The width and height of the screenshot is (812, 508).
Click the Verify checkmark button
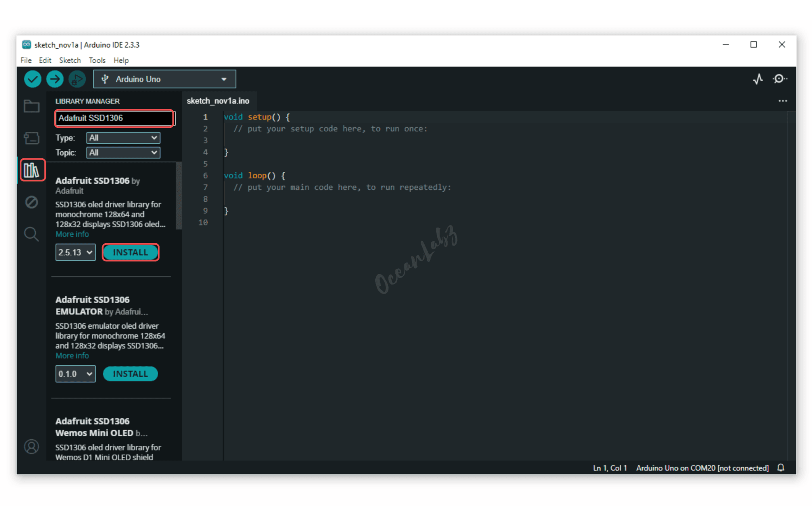33,79
